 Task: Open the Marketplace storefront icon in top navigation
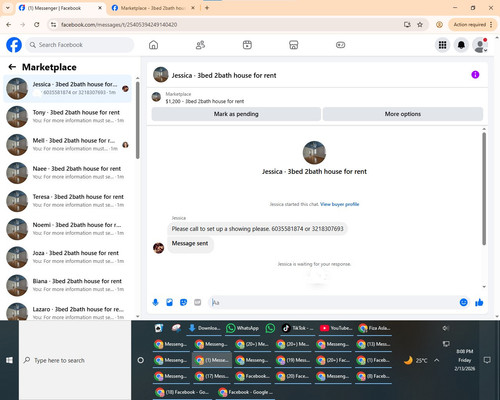(x=294, y=45)
